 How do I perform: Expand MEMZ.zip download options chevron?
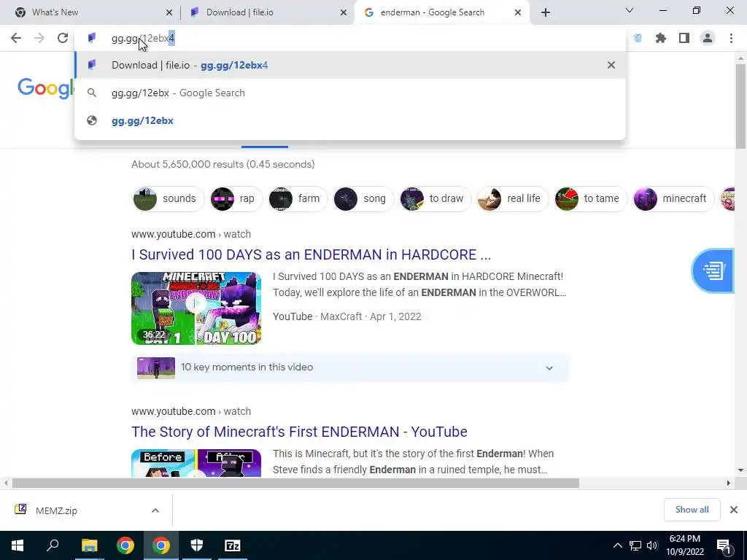[155, 510]
